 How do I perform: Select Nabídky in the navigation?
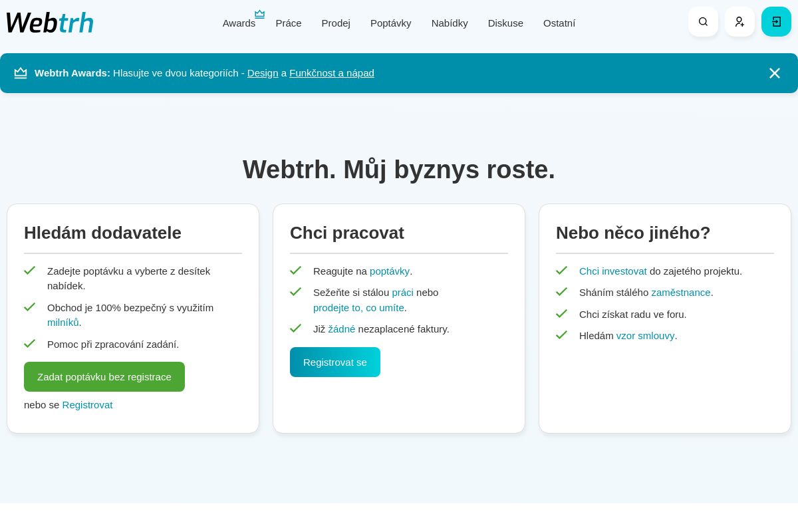450,23
